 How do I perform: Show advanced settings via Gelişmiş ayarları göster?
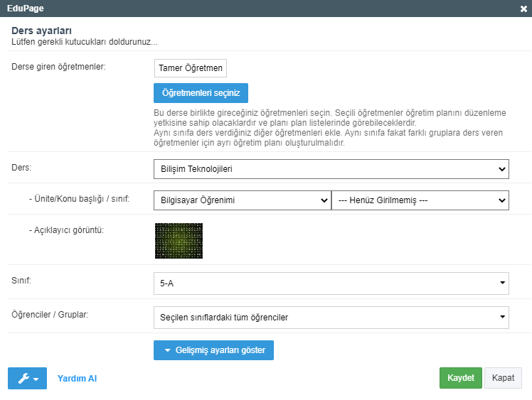tap(214, 350)
